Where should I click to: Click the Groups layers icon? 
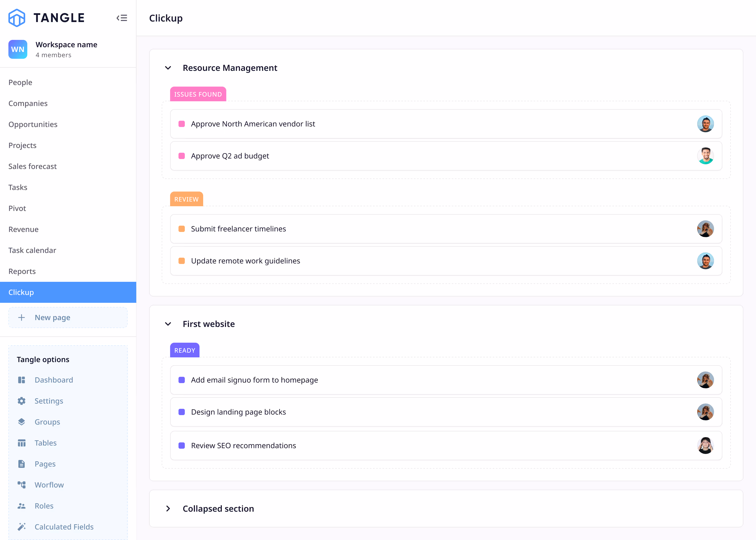coord(22,422)
